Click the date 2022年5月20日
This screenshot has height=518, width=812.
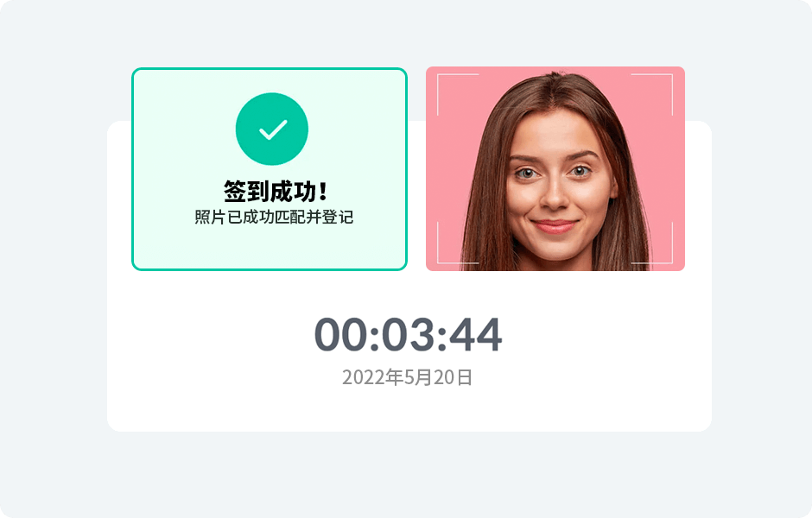407,377
